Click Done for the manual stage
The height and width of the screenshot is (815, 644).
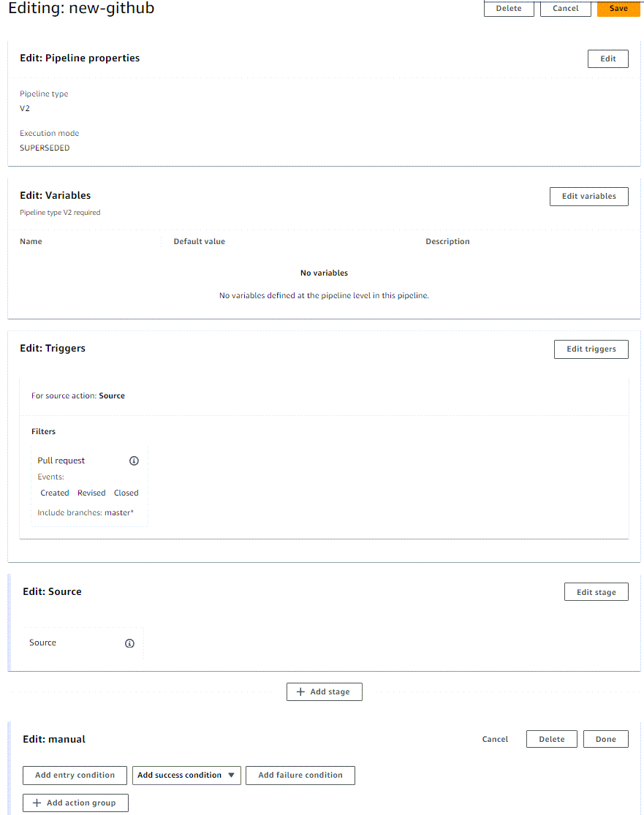(605, 739)
